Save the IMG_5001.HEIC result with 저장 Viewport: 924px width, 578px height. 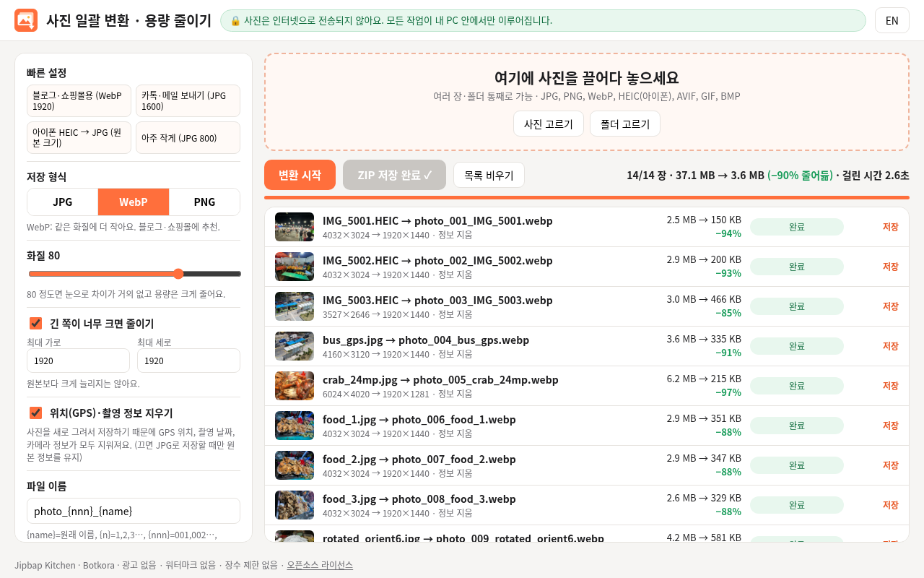point(890,227)
